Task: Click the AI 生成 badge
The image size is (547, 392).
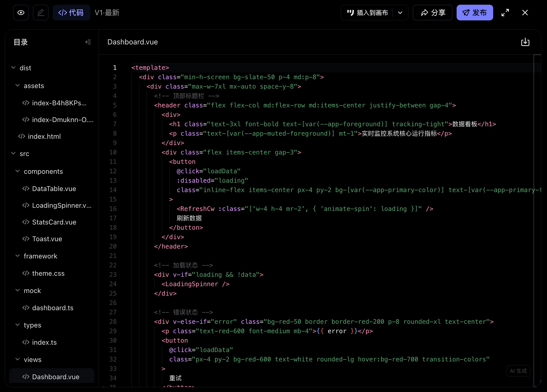Action: click(x=518, y=371)
